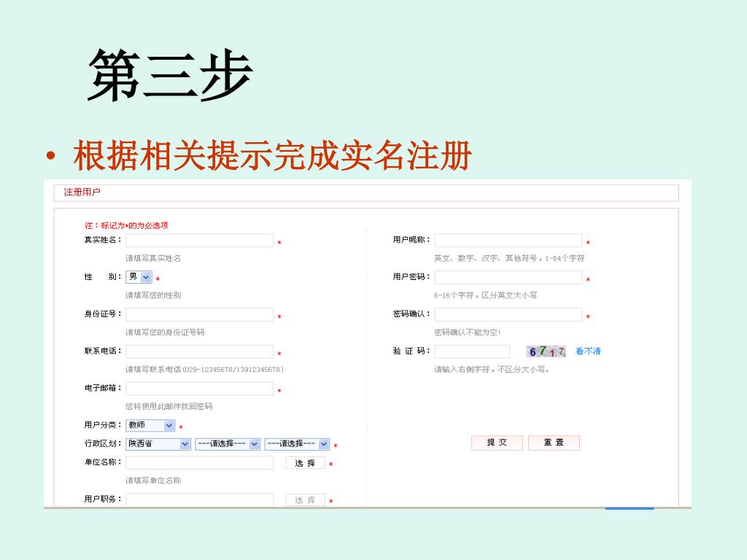Click the 用户密码 input field
The width and height of the screenshot is (747, 560).
pos(508,278)
